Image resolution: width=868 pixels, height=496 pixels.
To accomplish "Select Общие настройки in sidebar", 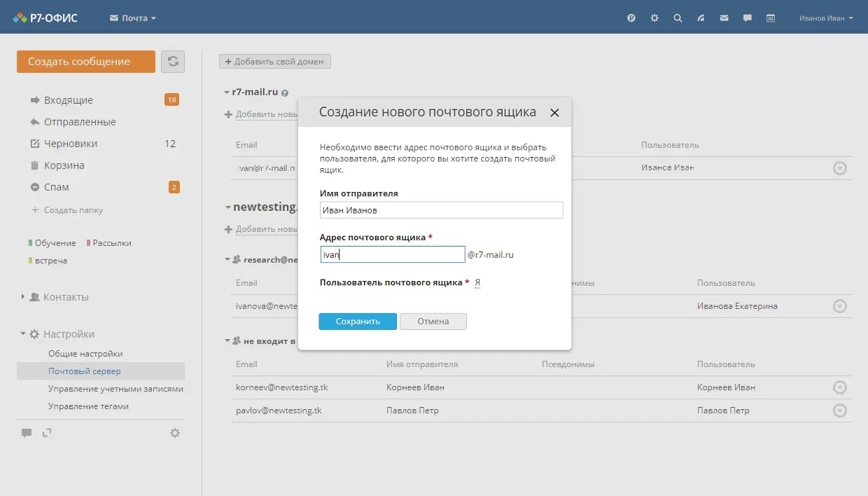I will [85, 354].
